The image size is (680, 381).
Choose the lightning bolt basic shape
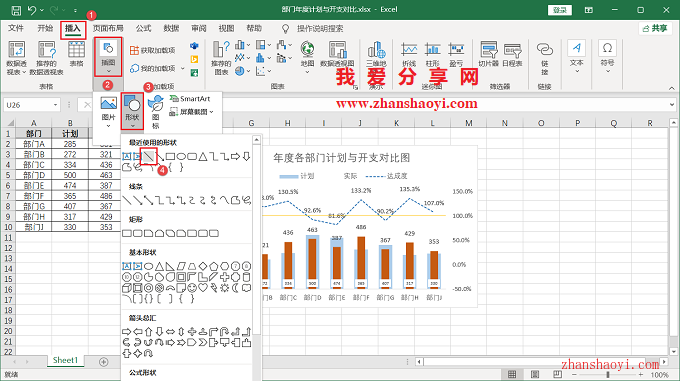point(214,288)
